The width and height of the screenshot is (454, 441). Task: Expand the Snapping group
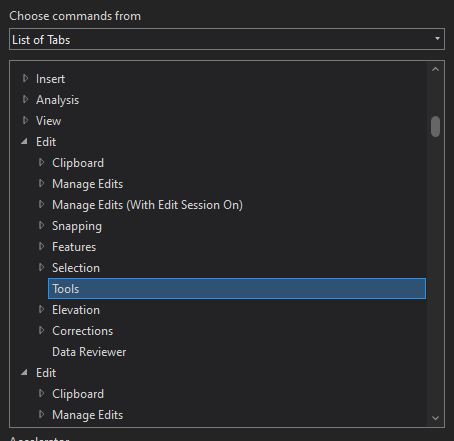coord(41,226)
